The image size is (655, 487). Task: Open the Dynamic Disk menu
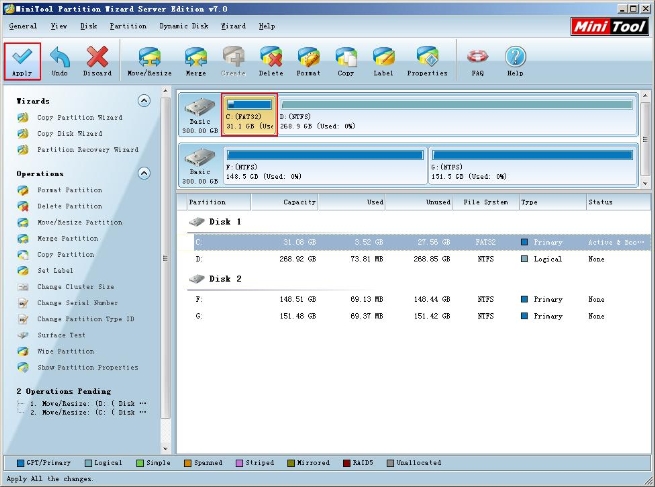(184, 26)
